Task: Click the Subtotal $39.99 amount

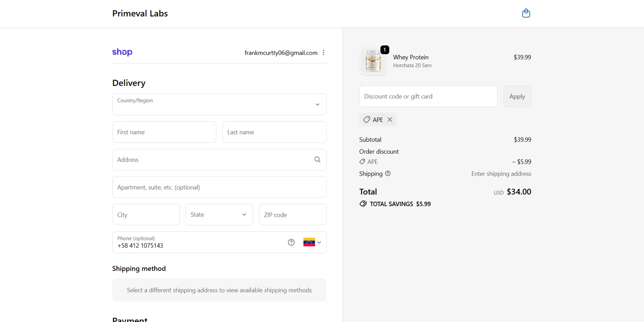Action: click(522, 140)
